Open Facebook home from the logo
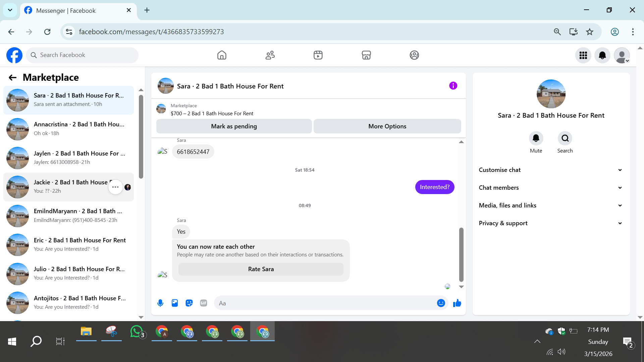The height and width of the screenshot is (362, 644). [14, 55]
